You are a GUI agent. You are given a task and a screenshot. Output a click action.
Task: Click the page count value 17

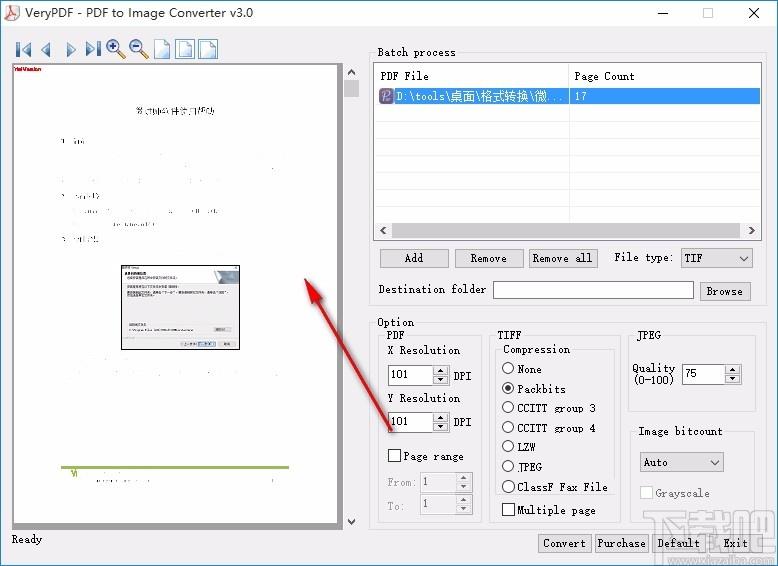(x=581, y=96)
